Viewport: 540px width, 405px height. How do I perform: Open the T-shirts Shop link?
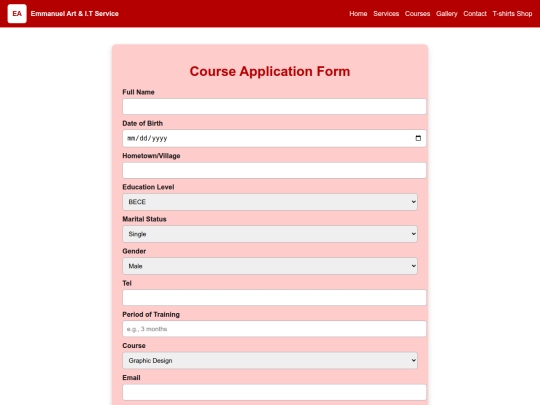(512, 14)
